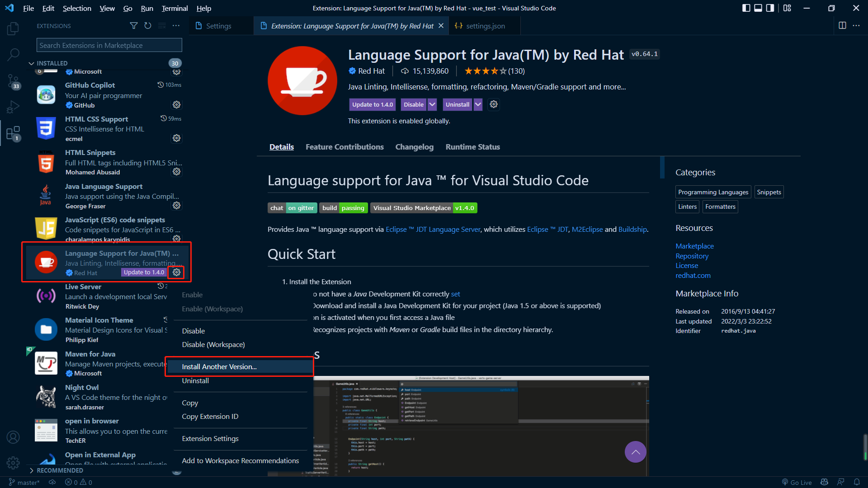Open redhat.com resource link

click(x=693, y=275)
